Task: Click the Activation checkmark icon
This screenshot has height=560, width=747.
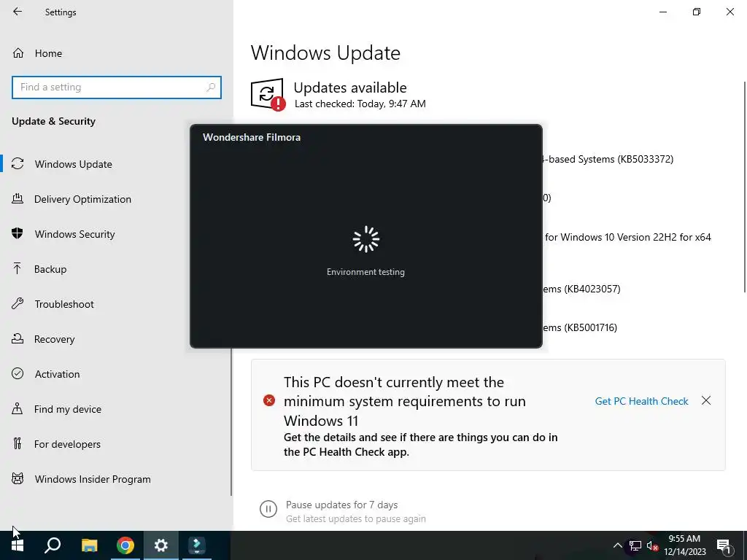Action: (18, 373)
